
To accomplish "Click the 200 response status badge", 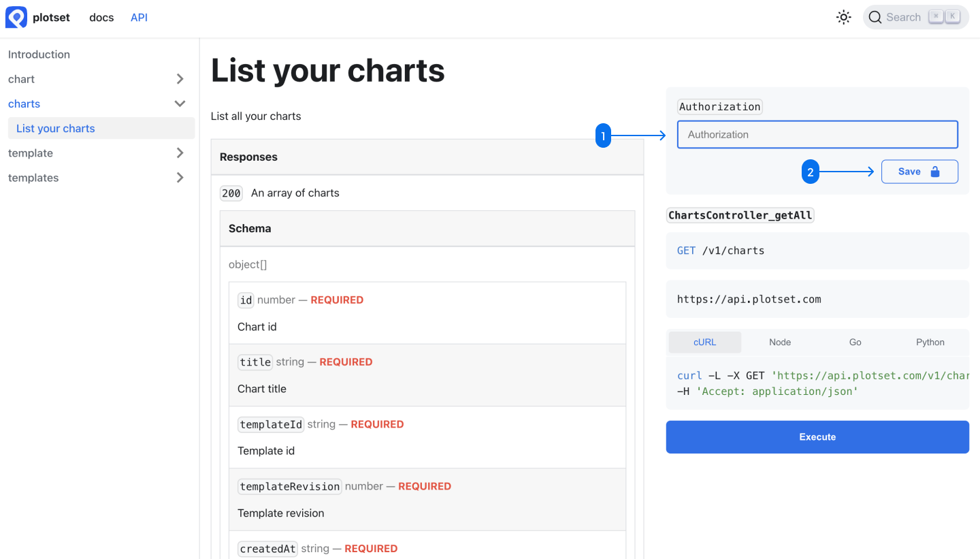I will tap(231, 193).
